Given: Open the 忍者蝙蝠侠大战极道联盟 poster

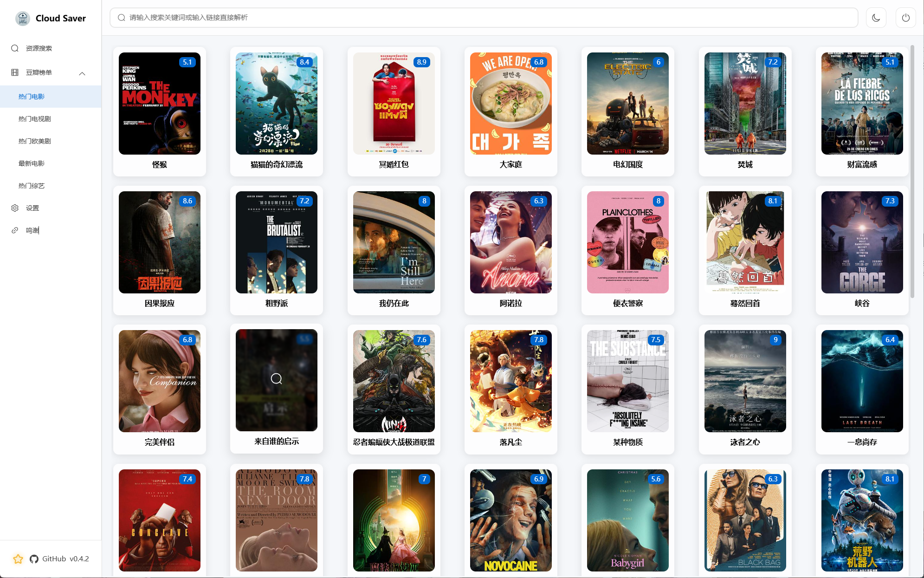Looking at the screenshot, I should [x=394, y=381].
